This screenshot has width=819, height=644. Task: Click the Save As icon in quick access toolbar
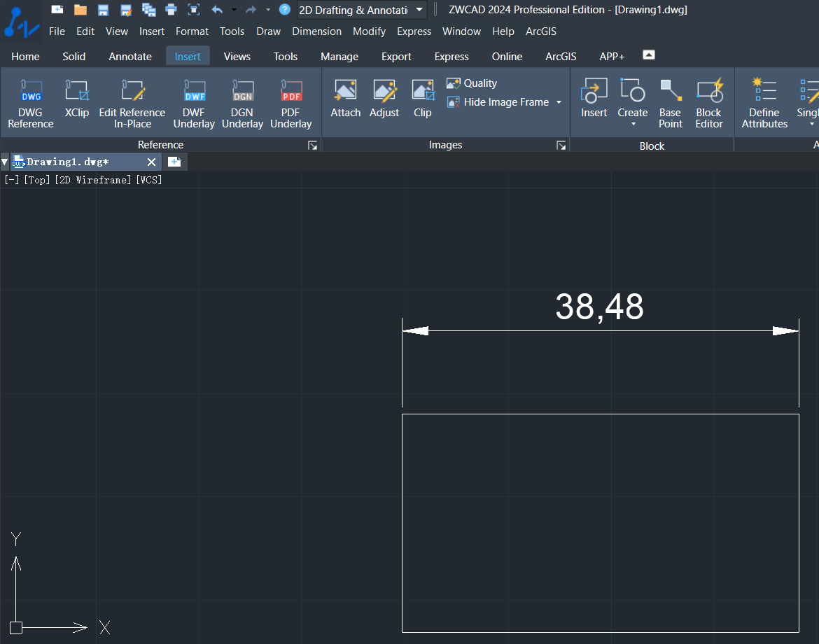click(x=126, y=9)
